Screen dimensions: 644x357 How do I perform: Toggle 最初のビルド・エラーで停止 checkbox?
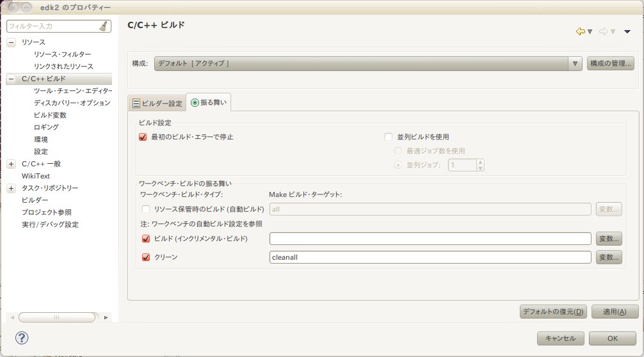[x=143, y=137]
